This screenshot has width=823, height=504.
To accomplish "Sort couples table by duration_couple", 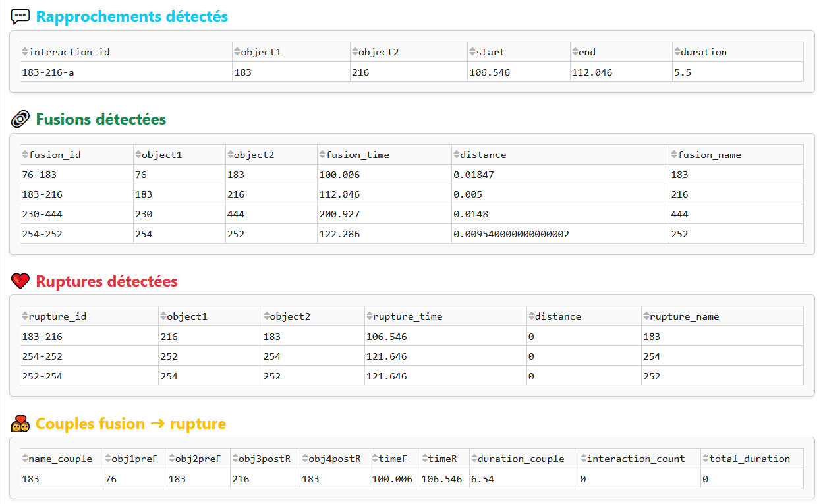I will [x=474, y=459].
